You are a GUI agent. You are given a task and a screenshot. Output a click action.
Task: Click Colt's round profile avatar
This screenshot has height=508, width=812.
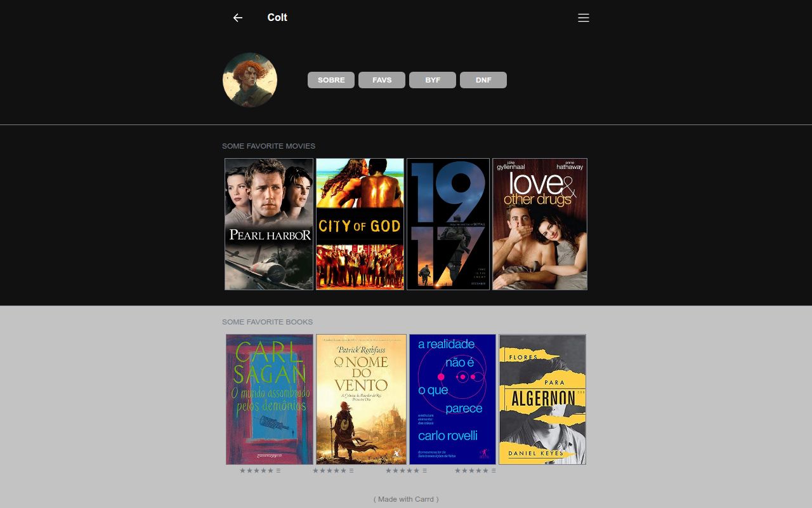click(x=250, y=80)
